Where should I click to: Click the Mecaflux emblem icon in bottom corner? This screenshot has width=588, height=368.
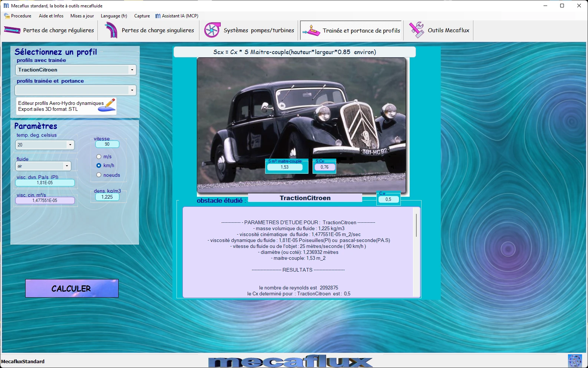pyautogui.click(x=575, y=361)
